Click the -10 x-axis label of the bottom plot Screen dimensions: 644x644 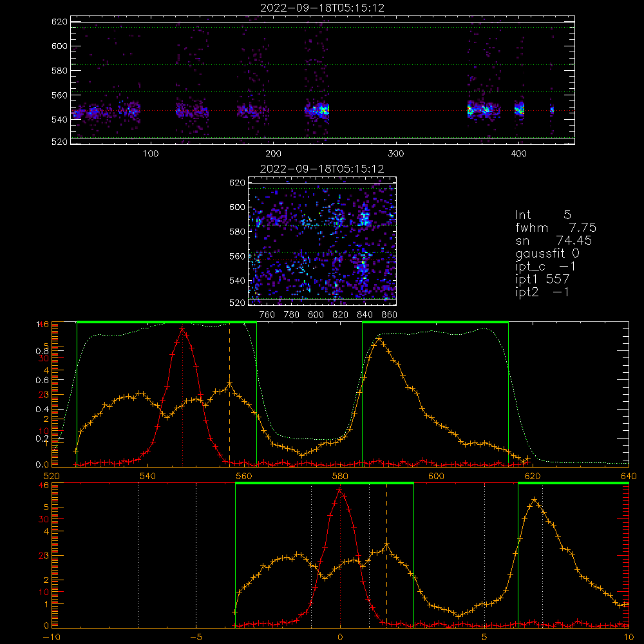[x=52, y=638]
